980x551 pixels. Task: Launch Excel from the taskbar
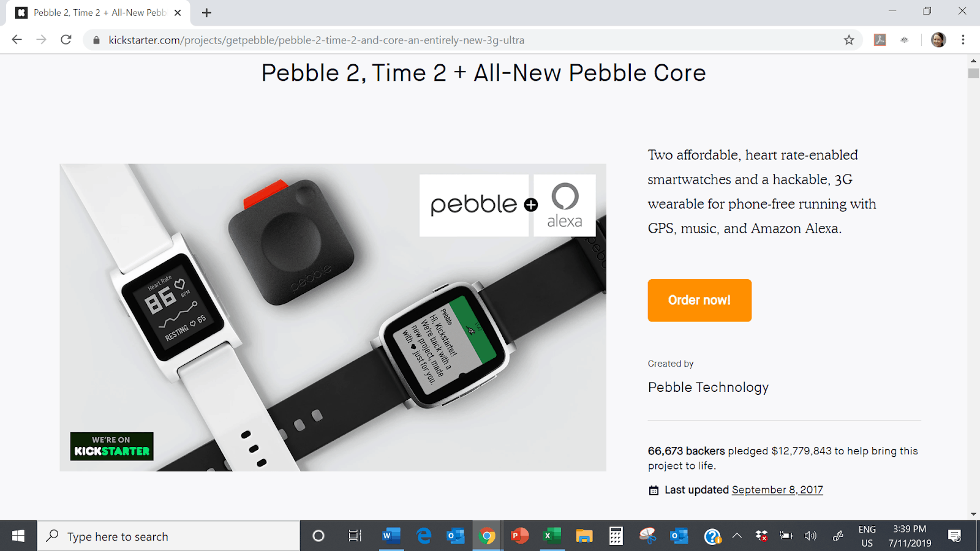552,536
